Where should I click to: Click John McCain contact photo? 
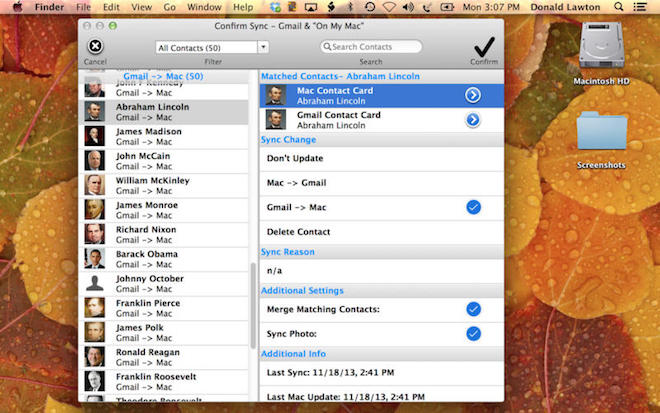click(94, 160)
